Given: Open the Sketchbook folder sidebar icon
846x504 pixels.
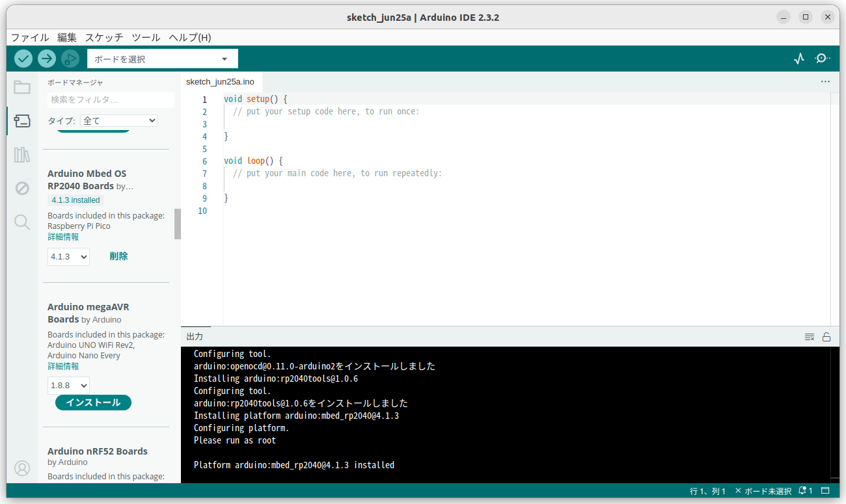Looking at the screenshot, I should [x=22, y=86].
